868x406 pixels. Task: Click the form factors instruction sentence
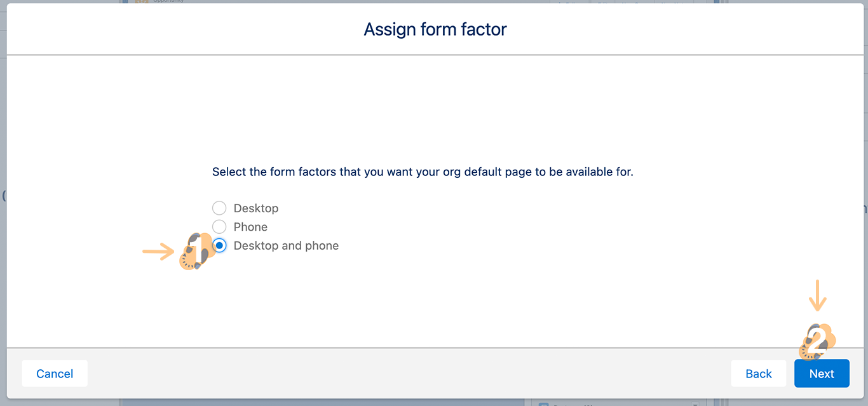pyautogui.click(x=423, y=172)
